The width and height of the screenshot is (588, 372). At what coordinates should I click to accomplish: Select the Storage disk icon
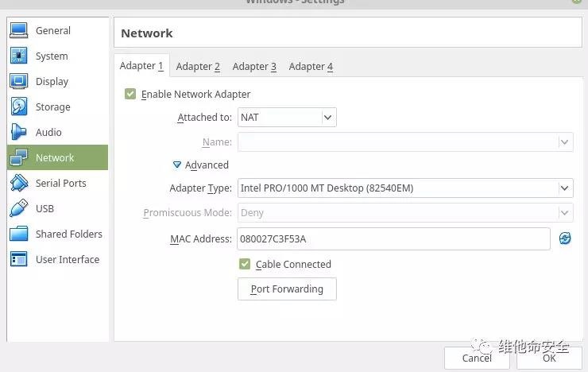coord(19,107)
